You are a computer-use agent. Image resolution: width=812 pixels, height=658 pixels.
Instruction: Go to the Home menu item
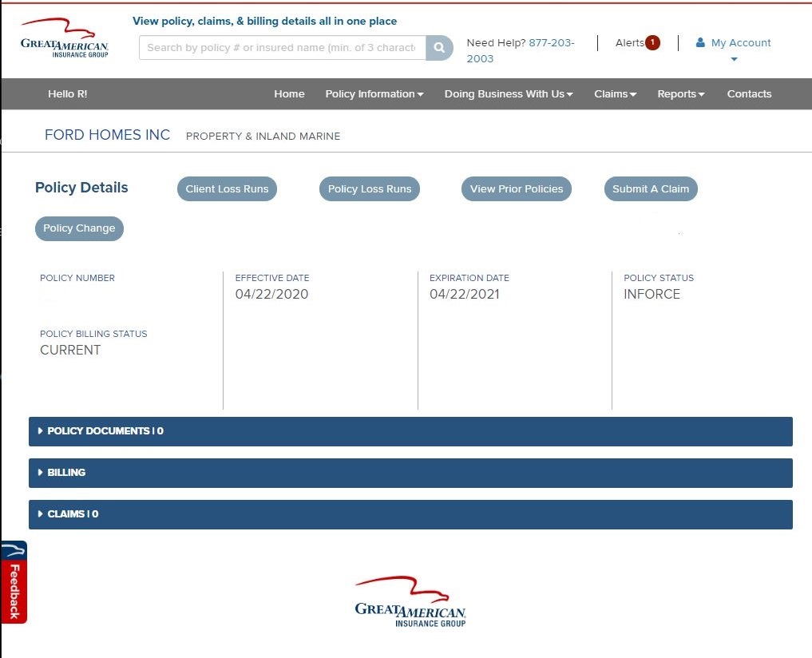[289, 94]
